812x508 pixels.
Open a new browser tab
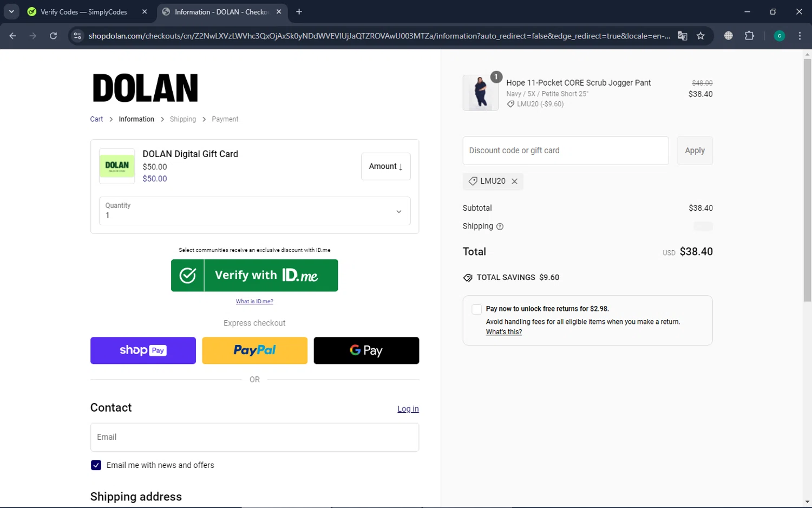click(x=299, y=11)
